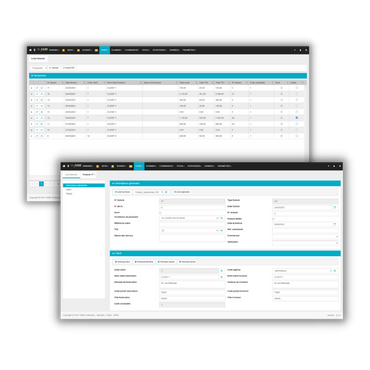The width and height of the screenshot is (370, 370).
Task: Toggle the Facture soldée checkbox
Action: click(274, 219)
